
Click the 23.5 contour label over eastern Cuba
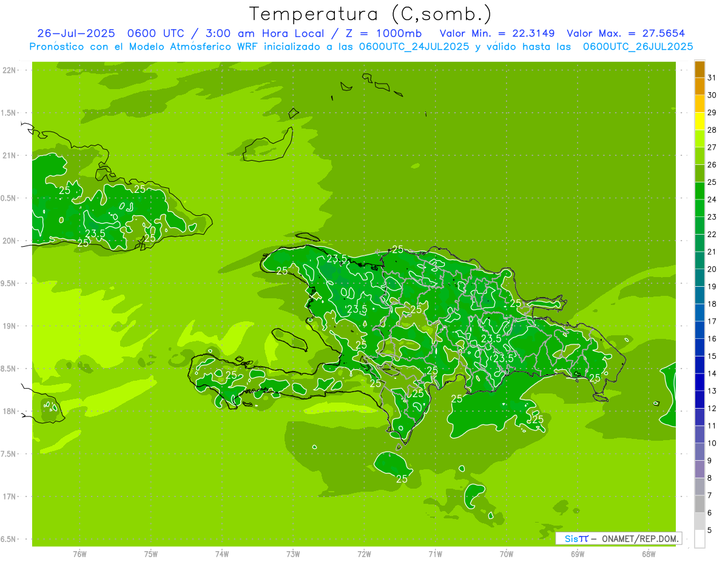pos(95,233)
